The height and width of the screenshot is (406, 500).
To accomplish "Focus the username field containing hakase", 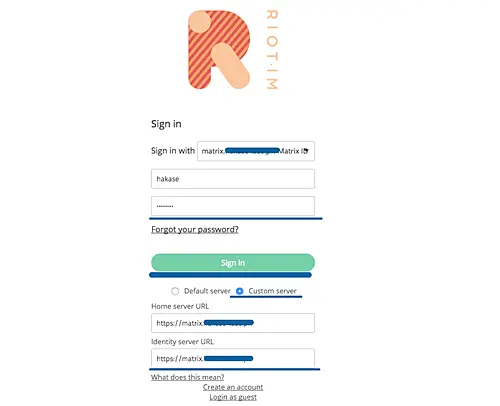I will click(233, 179).
